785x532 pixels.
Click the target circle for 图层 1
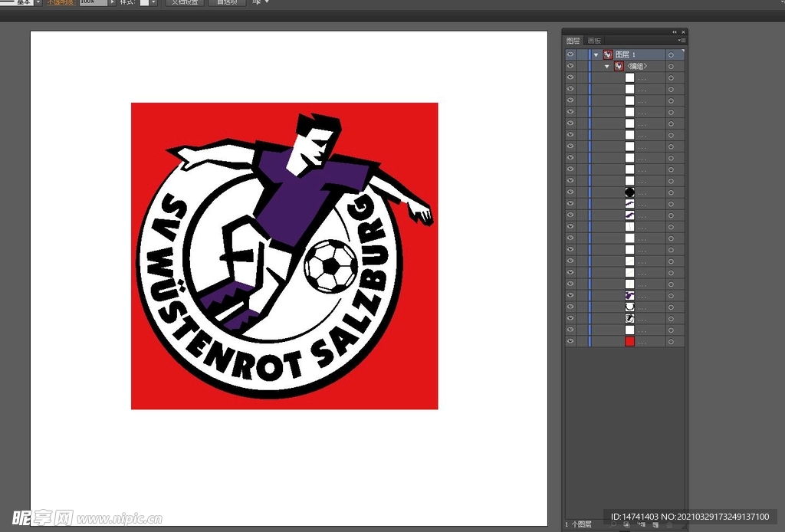click(x=671, y=54)
